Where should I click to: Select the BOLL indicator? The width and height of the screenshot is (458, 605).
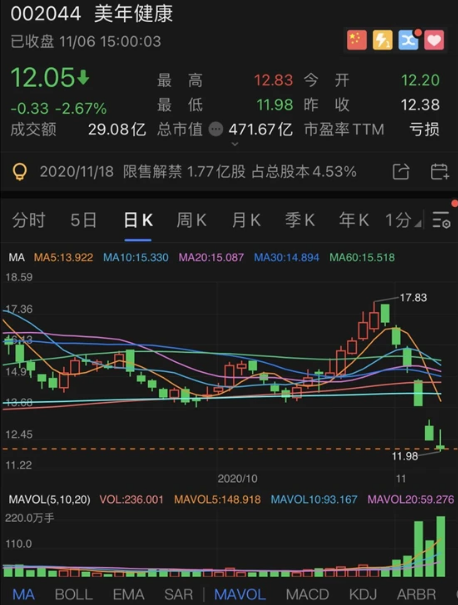pos(74,594)
